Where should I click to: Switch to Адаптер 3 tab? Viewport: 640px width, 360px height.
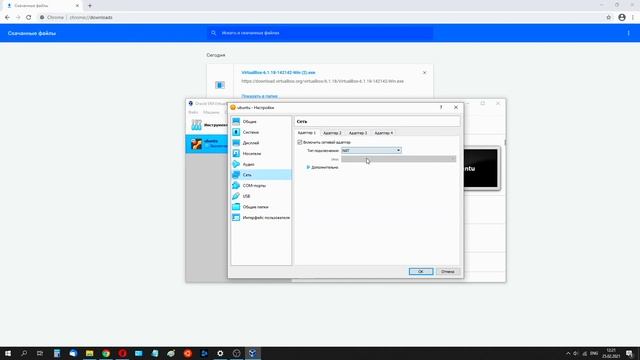click(358, 133)
